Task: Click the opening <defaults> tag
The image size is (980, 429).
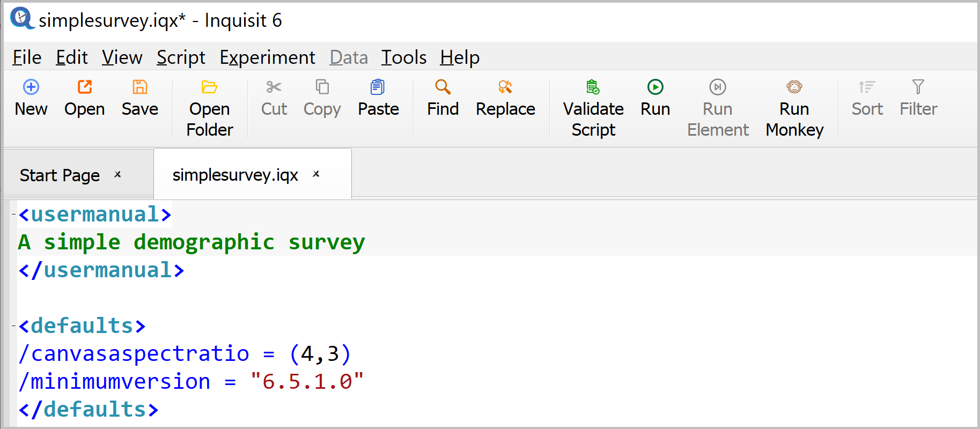Action: [82, 326]
